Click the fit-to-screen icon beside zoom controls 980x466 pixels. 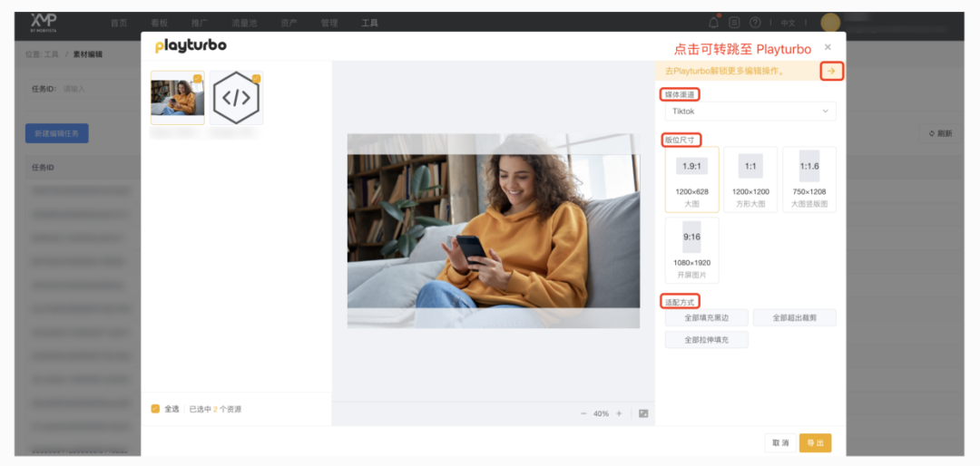click(x=643, y=413)
